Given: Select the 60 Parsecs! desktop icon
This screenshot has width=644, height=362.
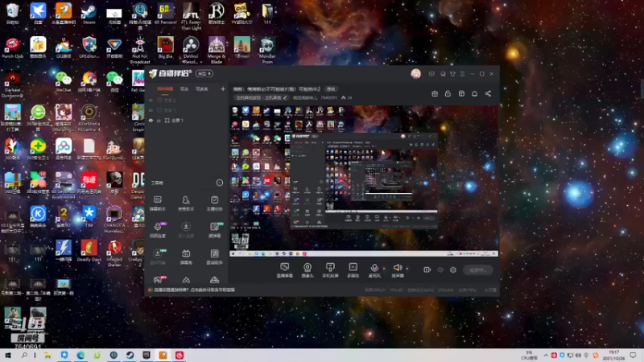Looking at the screenshot, I should [x=165, y=14].
